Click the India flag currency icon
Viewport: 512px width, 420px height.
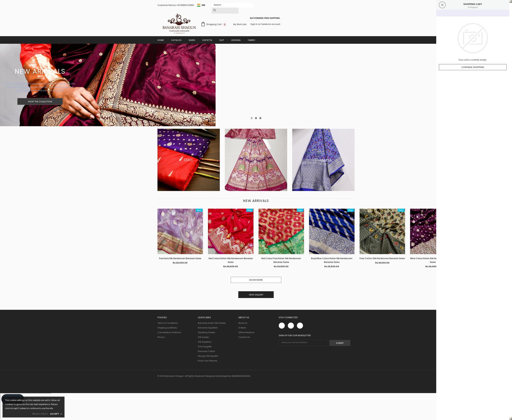[x=199, y=5]
